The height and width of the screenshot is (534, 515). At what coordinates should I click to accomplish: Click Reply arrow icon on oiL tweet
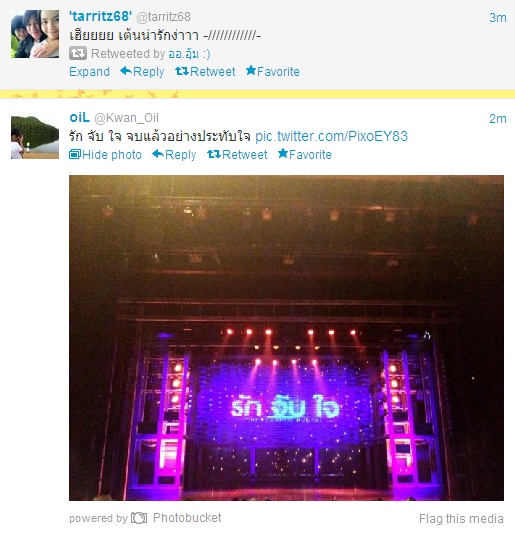tap(158, 154)
